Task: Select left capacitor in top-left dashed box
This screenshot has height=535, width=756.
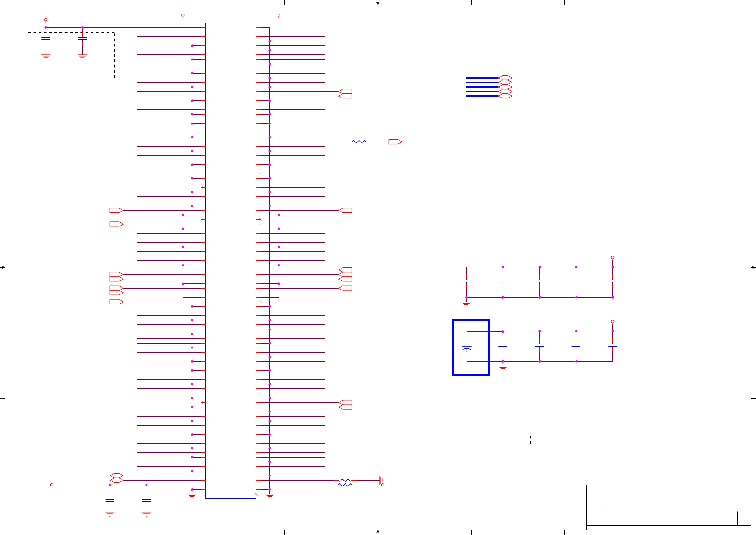Action: click(46, 39)
